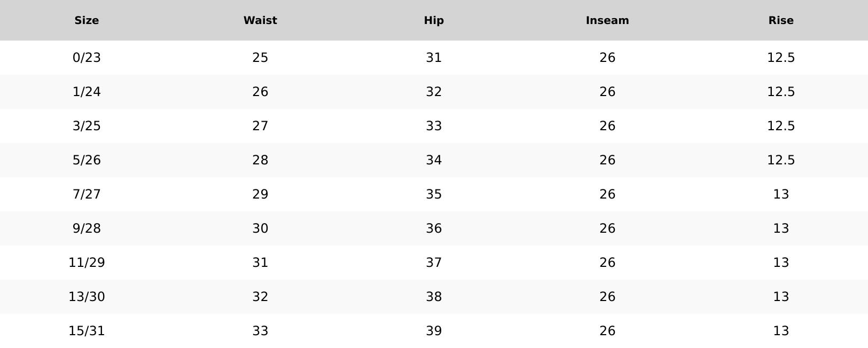The image size is (868, 348).
Task: Select the 13/30 size cell
Action: coord(87,297)
